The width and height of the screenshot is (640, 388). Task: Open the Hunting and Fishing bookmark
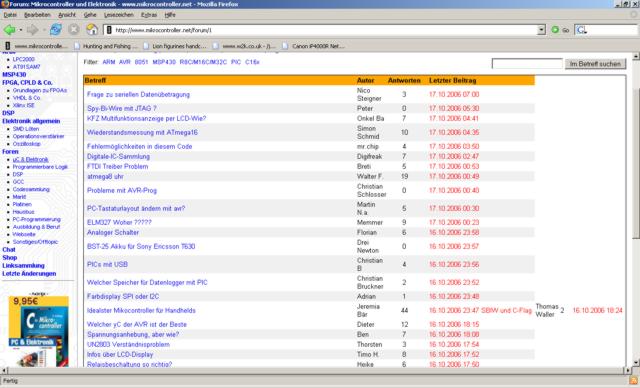click(106, 46)
